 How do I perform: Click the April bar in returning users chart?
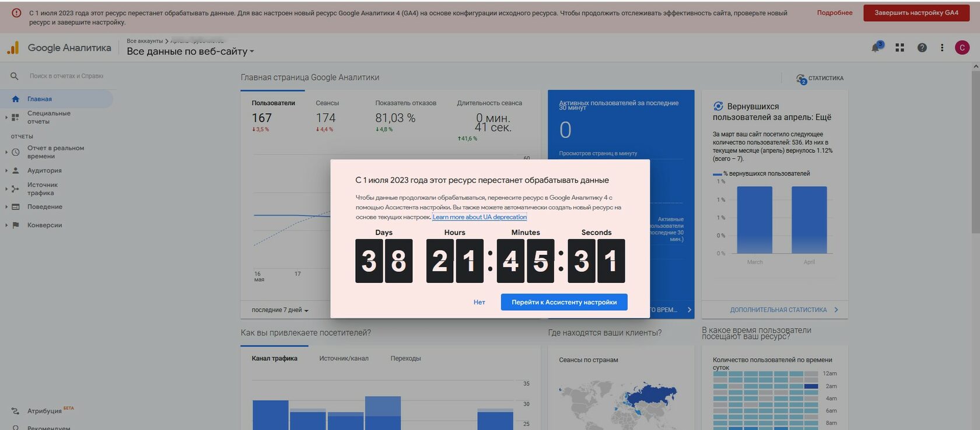pyautogui.click(x=809, y=219)
